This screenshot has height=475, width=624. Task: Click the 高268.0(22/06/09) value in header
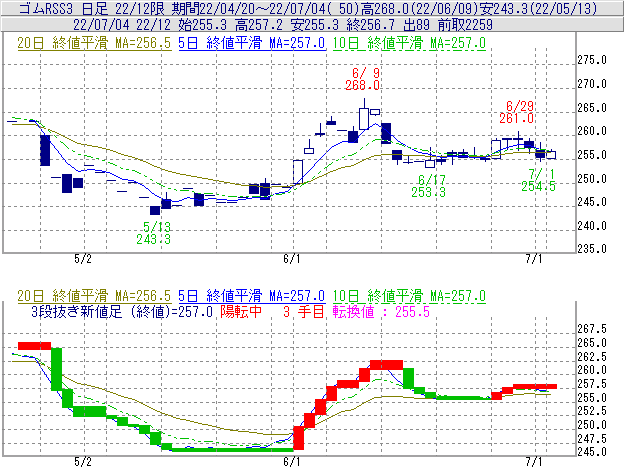pos(419,8)
